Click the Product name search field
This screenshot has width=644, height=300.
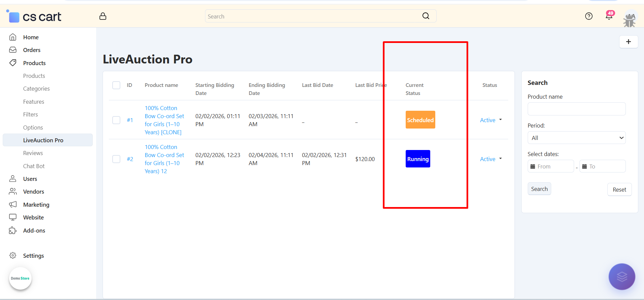click(x=576, y=109)
